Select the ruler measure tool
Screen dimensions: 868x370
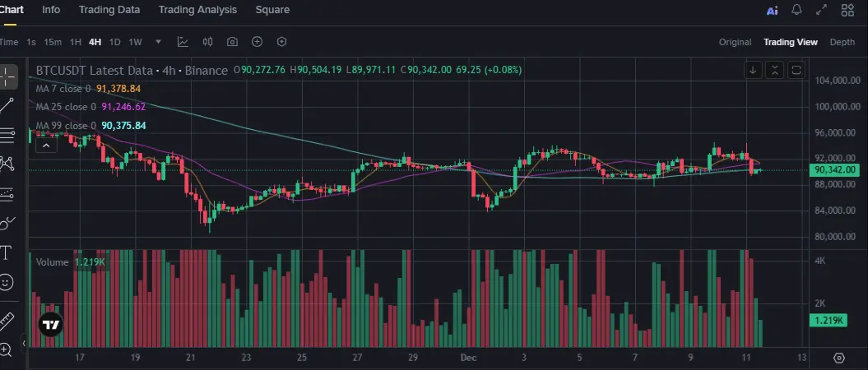[x=7, y=319]
